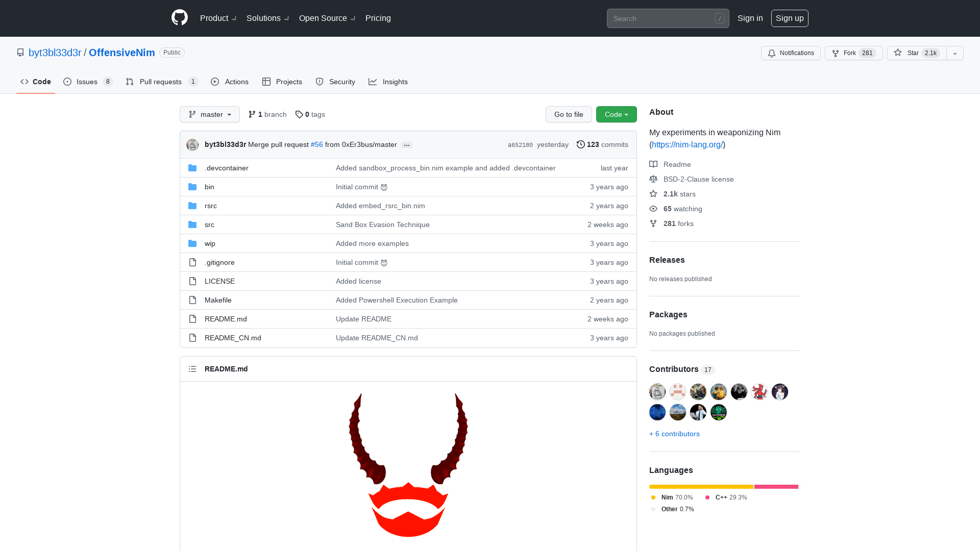Click the Sign in link
This screenshot has height=551, width=980.
[750, 18]
